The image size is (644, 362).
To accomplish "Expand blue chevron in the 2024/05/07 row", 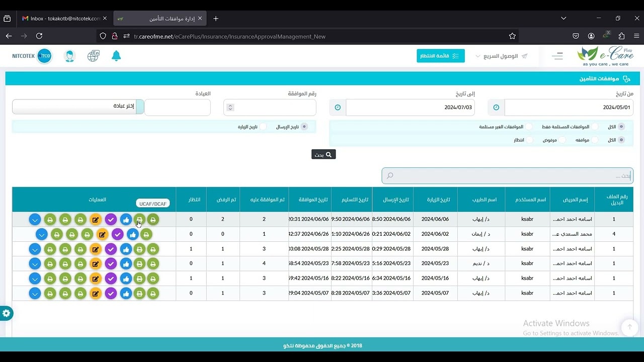I will 35,293.
